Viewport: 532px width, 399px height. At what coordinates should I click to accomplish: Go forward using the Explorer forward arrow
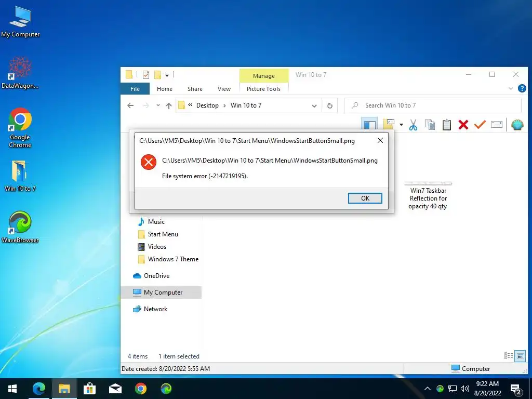[145, 105]
